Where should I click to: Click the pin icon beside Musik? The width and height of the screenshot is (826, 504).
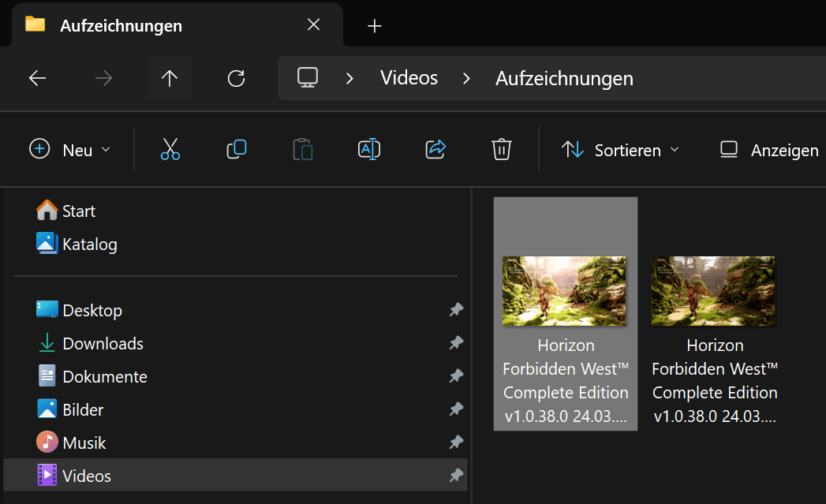point(456,442)
